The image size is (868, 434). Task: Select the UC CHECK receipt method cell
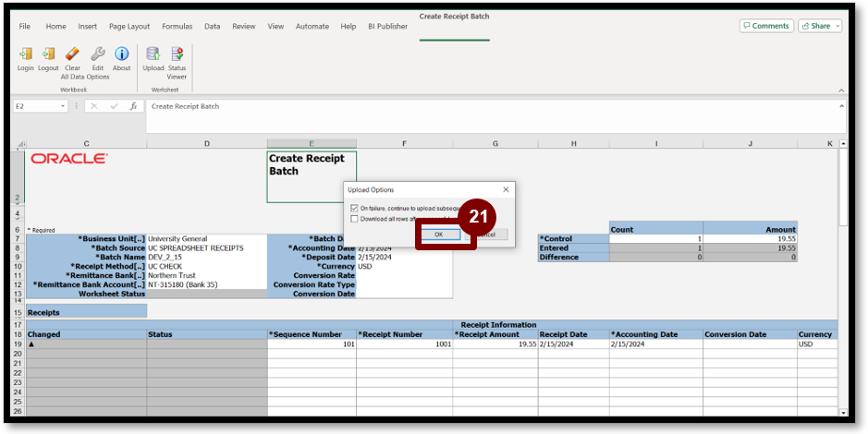click(x=207, y=267)
